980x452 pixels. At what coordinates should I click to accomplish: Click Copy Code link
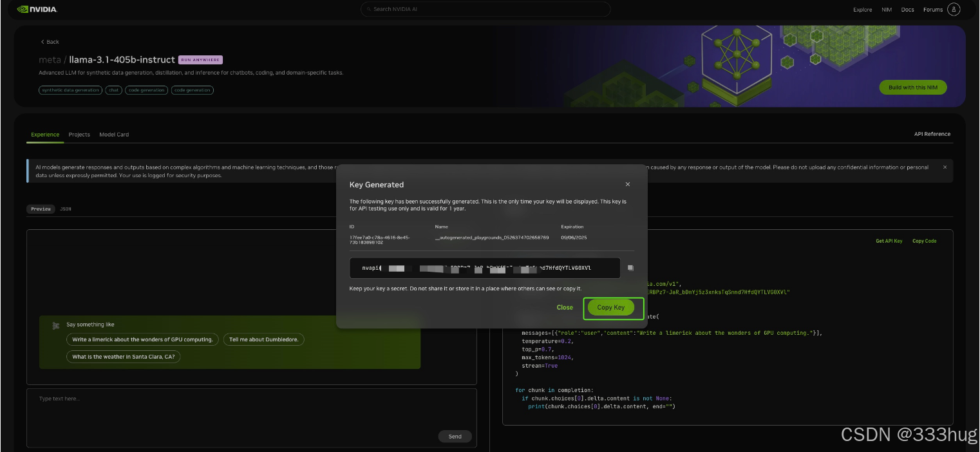[x=925, y=241]
